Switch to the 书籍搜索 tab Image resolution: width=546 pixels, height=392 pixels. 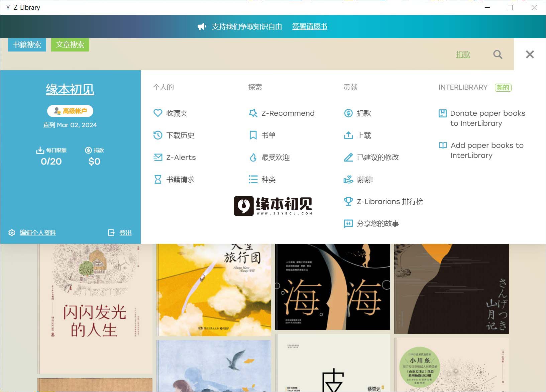tap(27, 45)
